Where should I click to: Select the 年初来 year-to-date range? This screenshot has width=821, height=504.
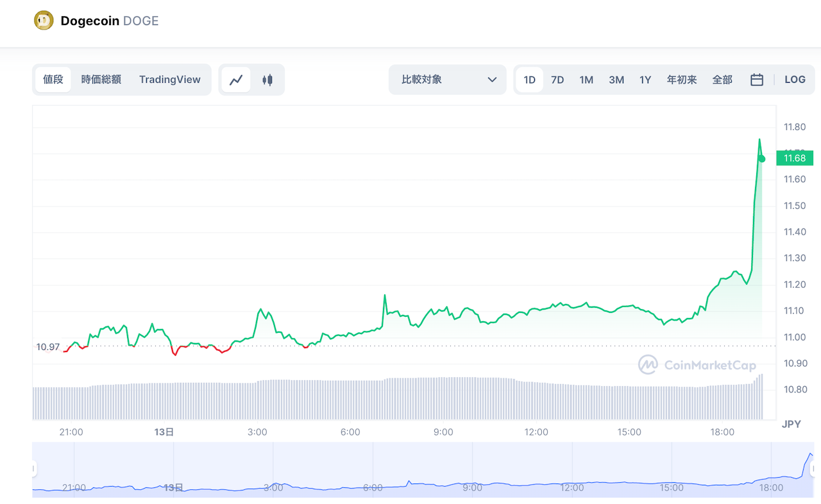tap(682, 80)
